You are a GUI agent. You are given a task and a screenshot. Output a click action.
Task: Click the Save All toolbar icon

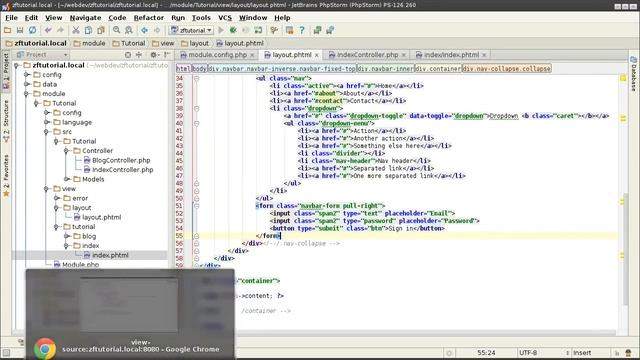click(20, 30)
